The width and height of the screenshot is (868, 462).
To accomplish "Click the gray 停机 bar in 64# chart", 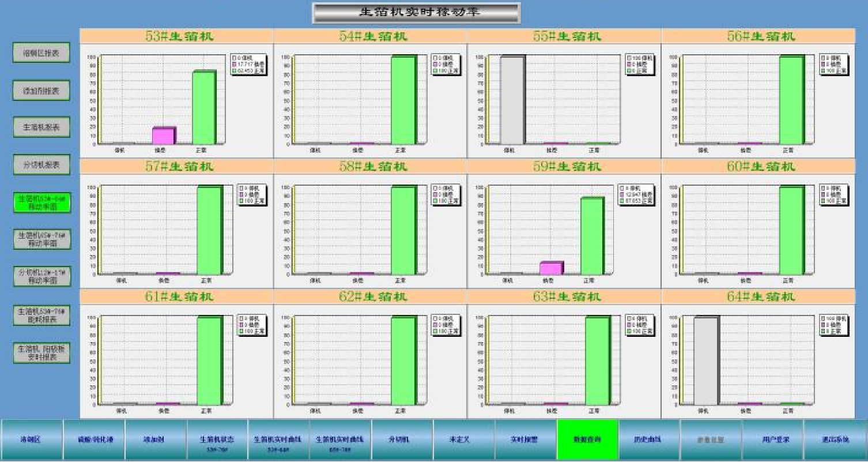I will (707, 360).
